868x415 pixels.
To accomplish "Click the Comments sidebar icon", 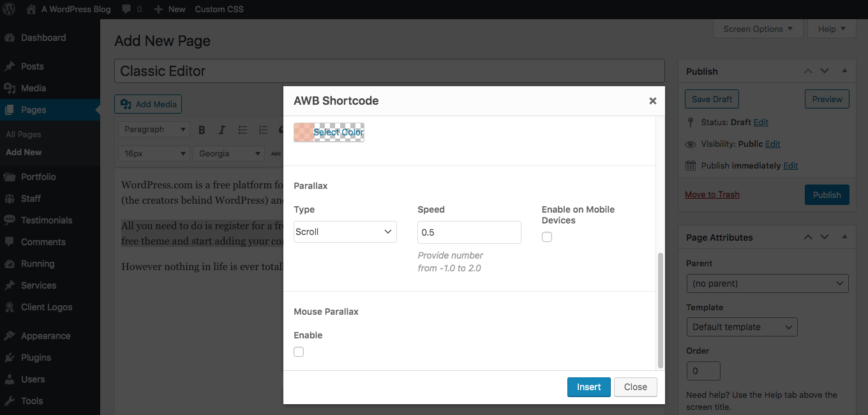I will pyautogui.click(x=10, y=242).
